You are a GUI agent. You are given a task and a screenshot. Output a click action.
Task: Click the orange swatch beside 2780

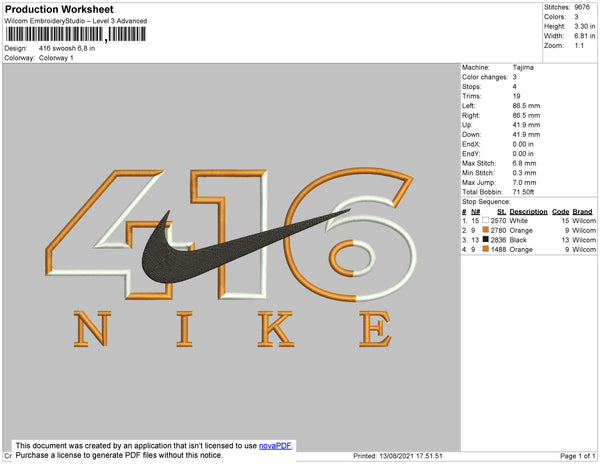coord(486,230)
